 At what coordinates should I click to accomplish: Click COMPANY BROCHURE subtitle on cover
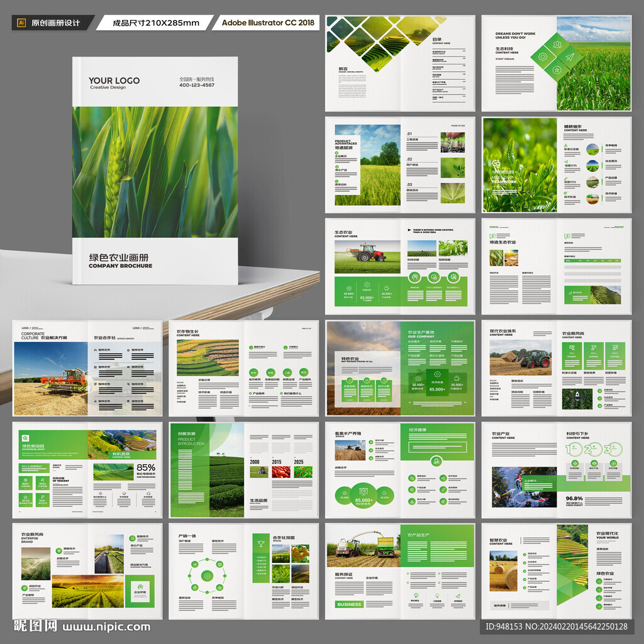(120, 266)
